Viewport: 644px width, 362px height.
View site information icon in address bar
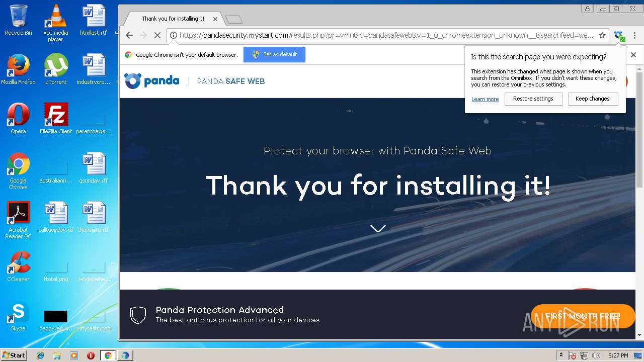pyautogui.click(x=173, y=35)
